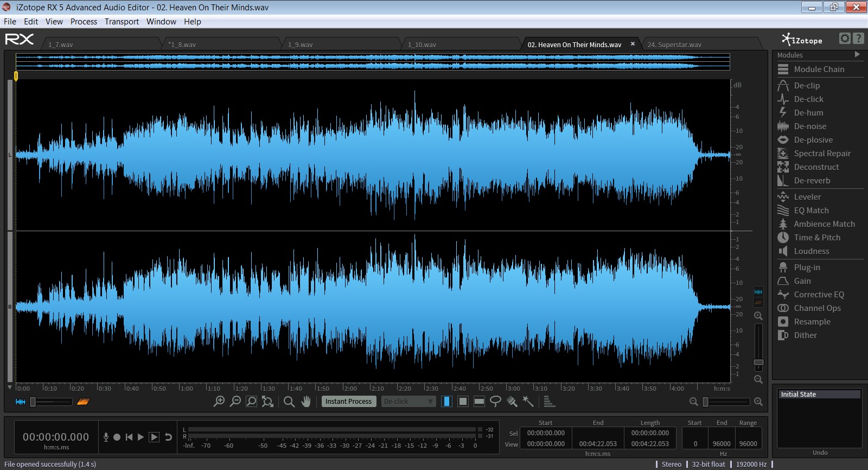This screenshot has height=470, width=868.
Task: Open the View menu
Action: (54, 22)
